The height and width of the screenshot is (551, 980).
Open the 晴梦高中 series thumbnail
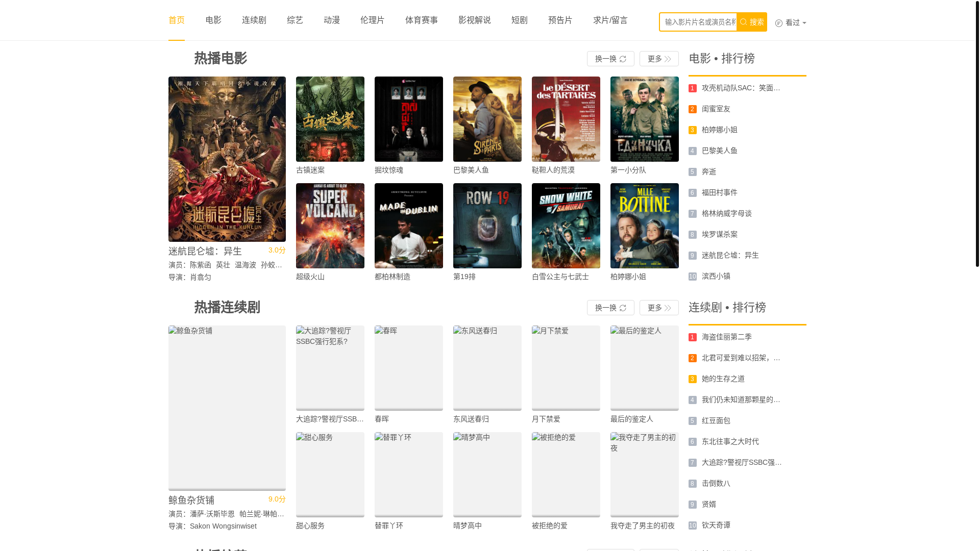click(x=487, y=474)
